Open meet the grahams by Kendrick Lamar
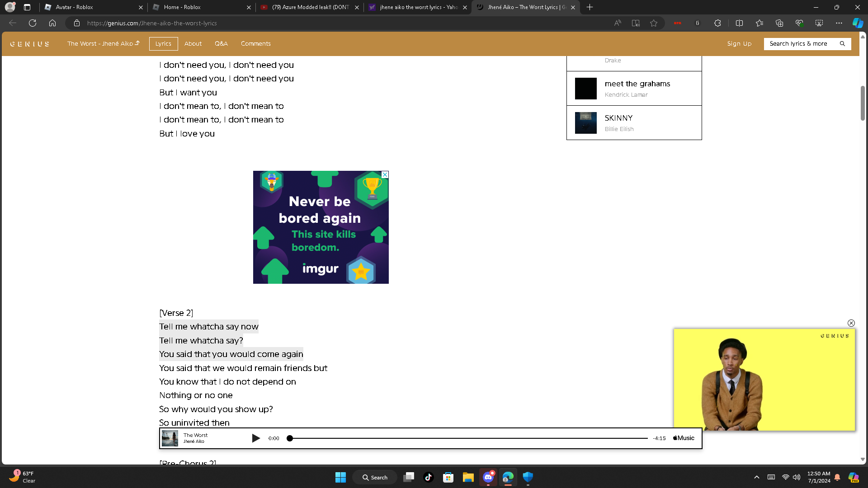The width and height of the screenshot is (868, 488). [634, 89]
